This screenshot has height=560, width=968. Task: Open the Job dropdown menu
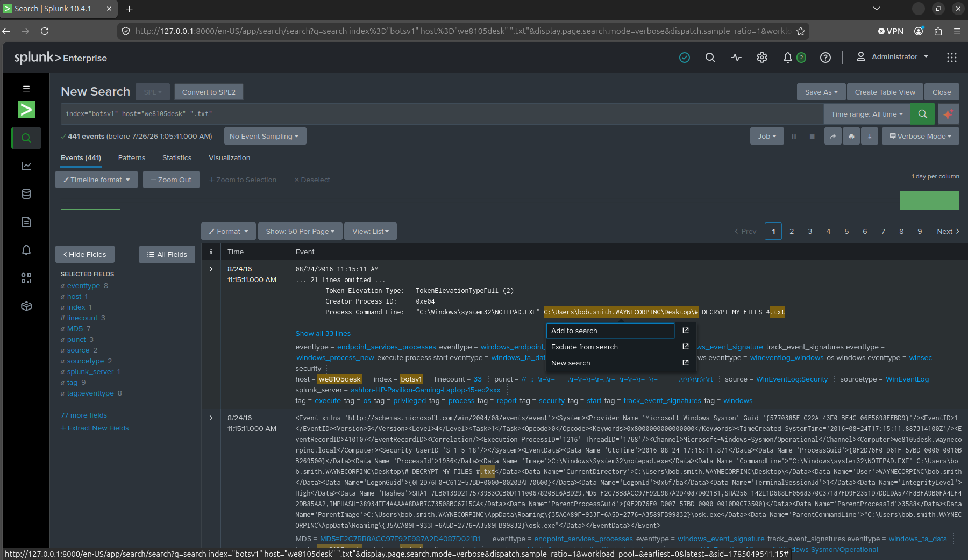click(x=767, y=137)
